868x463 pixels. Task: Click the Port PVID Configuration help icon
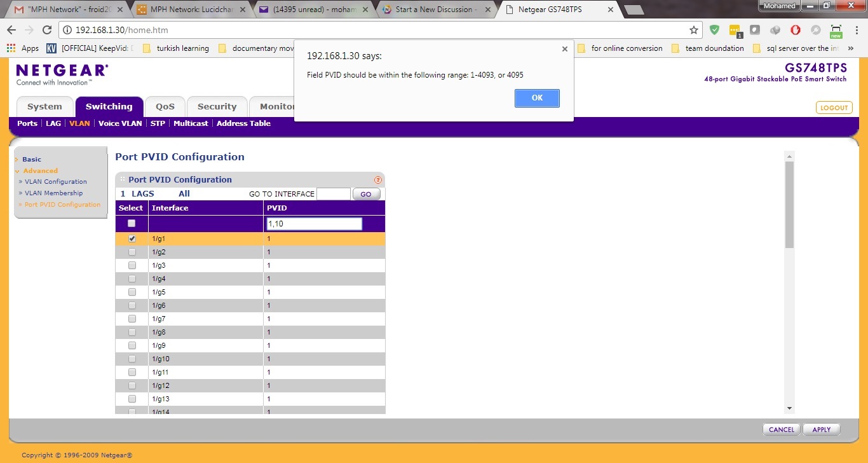click(x=378, y=179)
